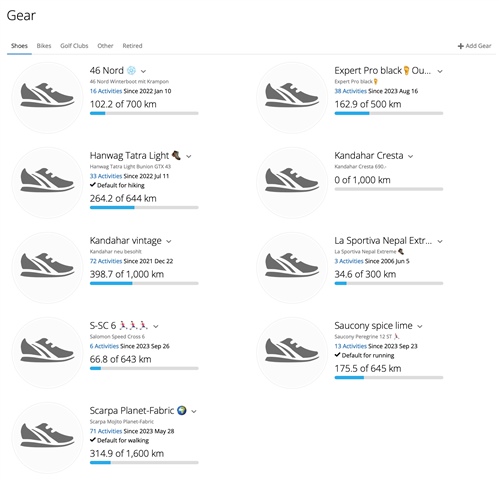
Task: Click the Default for walking checkmark
Action: pyautogui.click(x=93, y=440)
